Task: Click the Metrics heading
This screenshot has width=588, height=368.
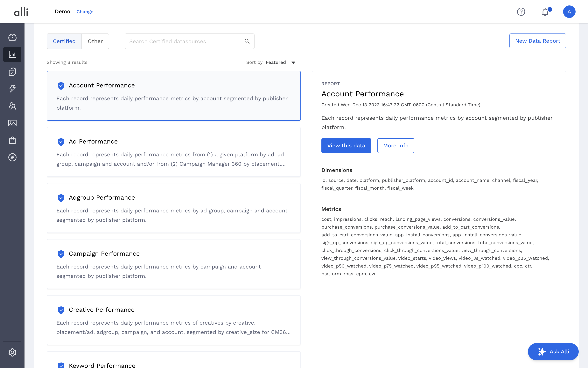Action: point(331,209)
